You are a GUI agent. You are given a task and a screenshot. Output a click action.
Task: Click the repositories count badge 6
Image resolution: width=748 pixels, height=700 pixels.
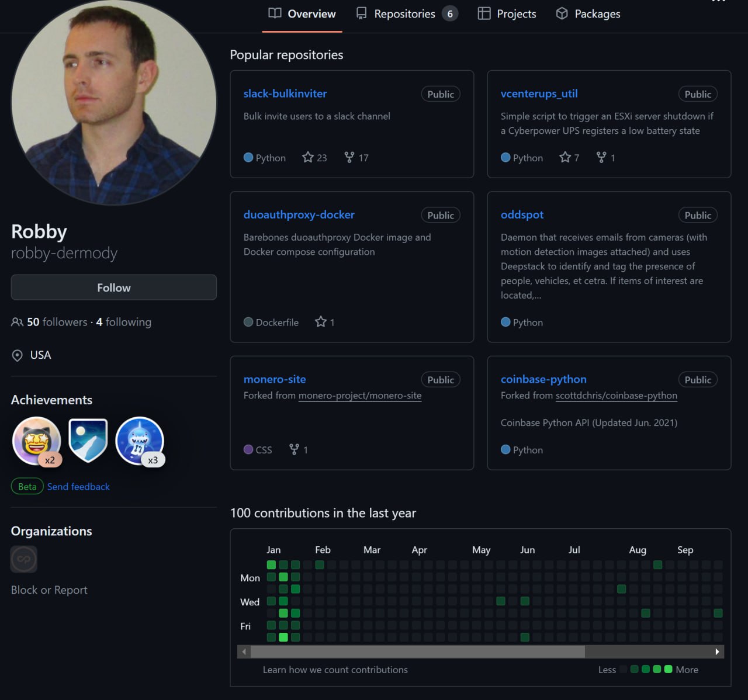click(450, 13)
